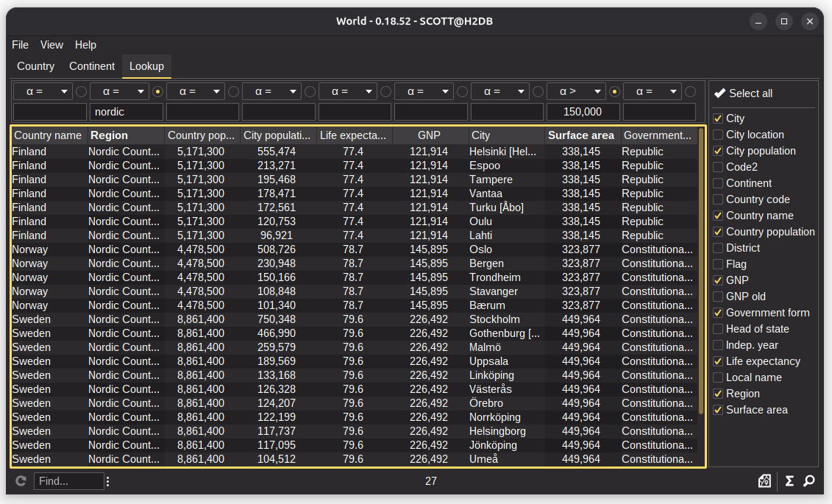Screen dimensions: 832x504
Task: Uncheck the City population checkbox
Action: (718, 151)
